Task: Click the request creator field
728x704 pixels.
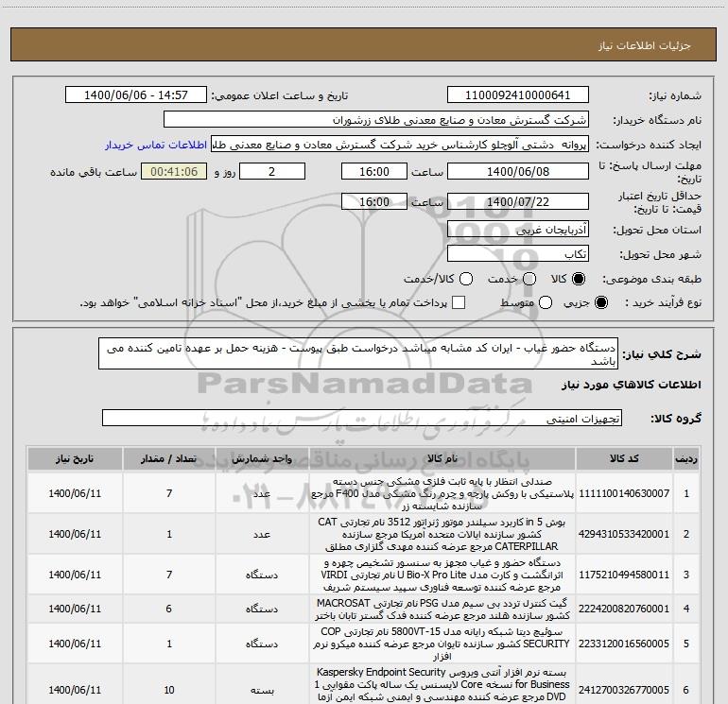Action: [400, 144]
